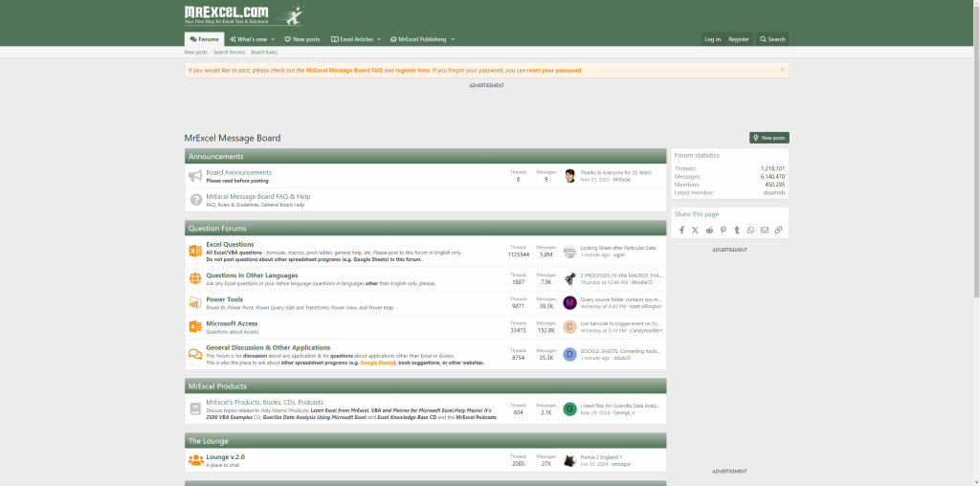Click the reset your password link
Screen dimensions: 980x486
[x=554, y=71]
